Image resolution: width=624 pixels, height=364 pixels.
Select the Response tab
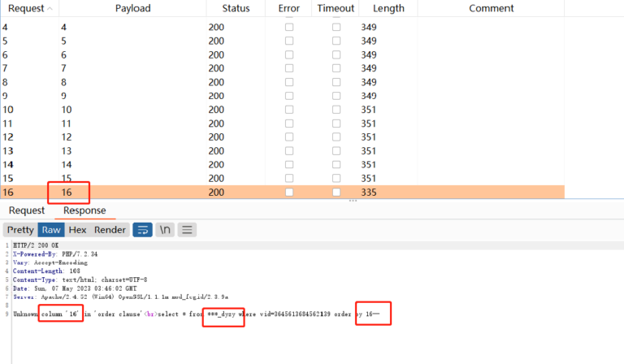84,210
